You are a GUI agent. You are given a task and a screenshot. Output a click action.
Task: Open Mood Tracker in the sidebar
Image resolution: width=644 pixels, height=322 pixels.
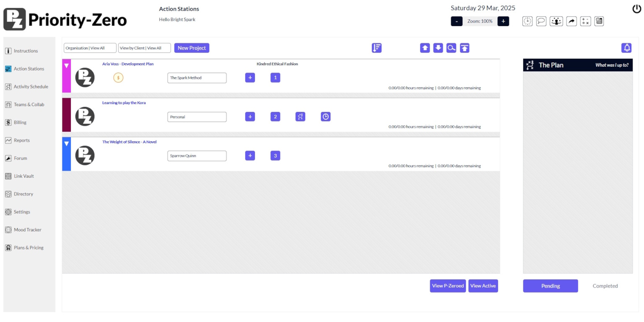pyautogui.click(x=28, y=230)
